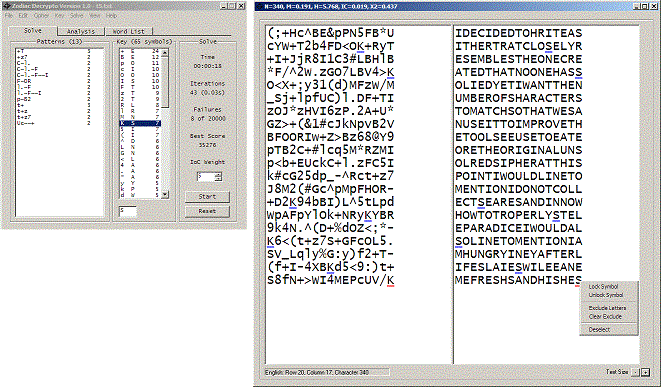Decrease text size with minus button
Viewport: 661px width, 387px height.
636,372
